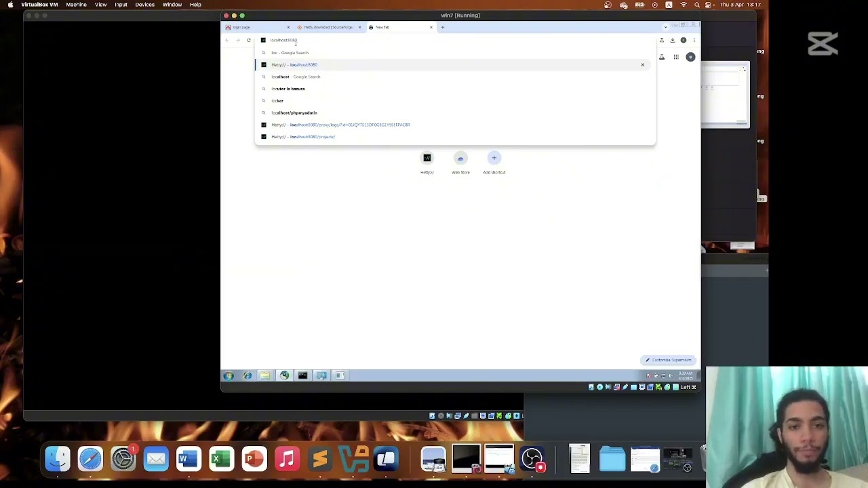This screenshot has height=488, width=868.
Task: Close the Hetty download SourceForge tab
Action: pyautogui.click(x=359, y=27)
